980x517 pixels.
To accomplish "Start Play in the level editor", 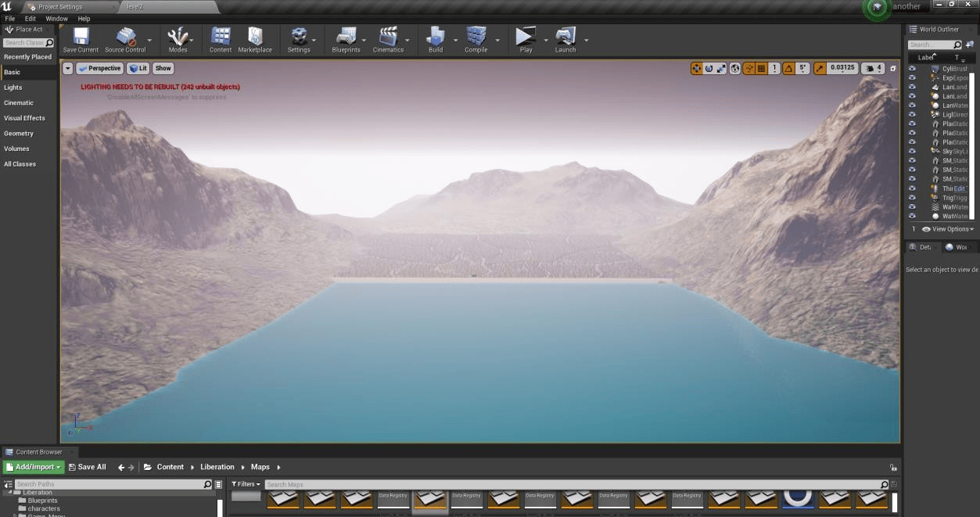I will click(x=526, y=40).
